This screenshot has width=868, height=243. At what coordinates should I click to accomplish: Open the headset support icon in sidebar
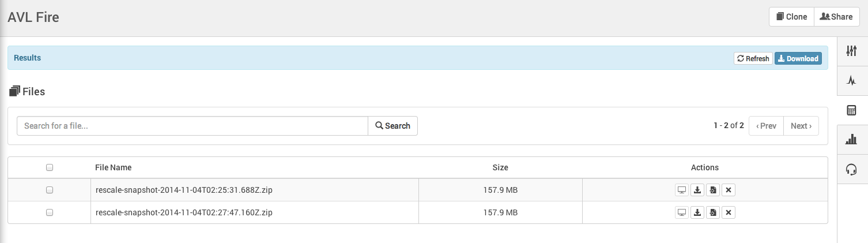(x=851, y=169)
